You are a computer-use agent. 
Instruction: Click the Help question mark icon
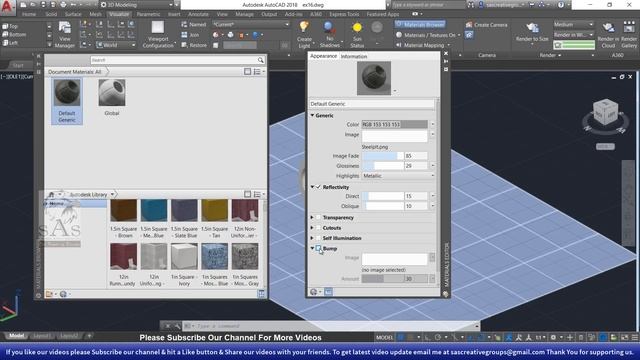[x=561, y=5]
